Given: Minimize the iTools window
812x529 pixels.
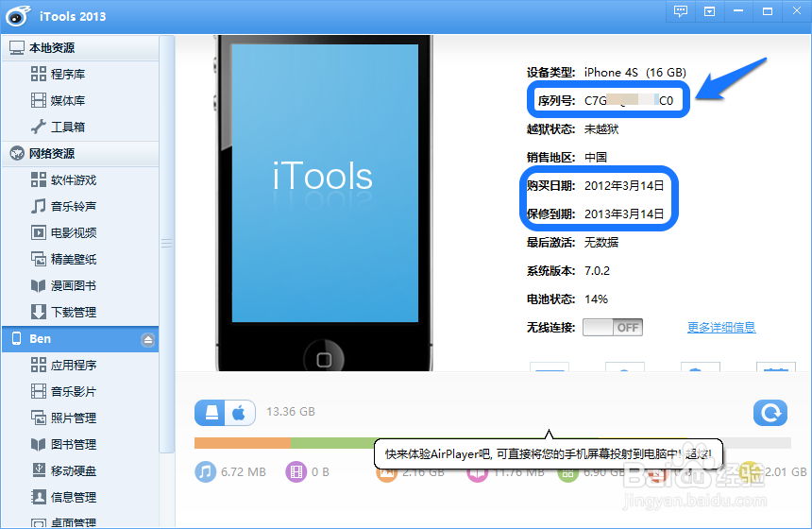Looking at the screenshot, I should click(x=738, y=11).
